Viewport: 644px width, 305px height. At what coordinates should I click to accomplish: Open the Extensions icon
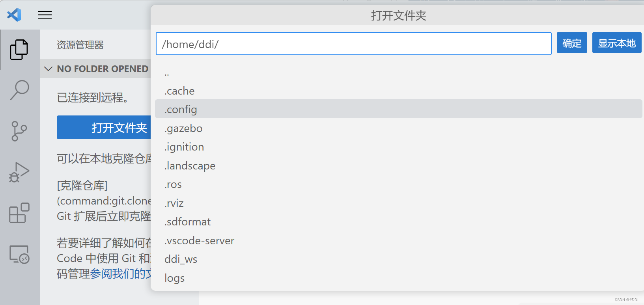point(20,213)
